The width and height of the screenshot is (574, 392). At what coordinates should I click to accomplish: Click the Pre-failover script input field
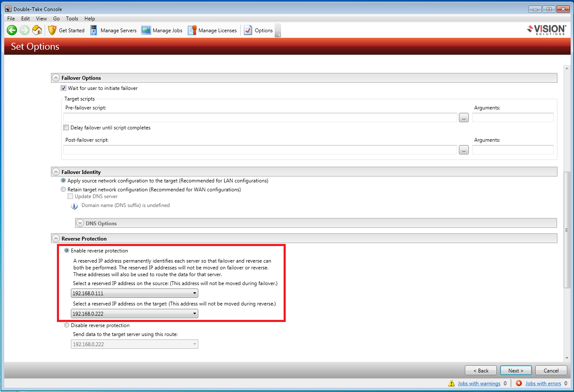pos(260,118)
